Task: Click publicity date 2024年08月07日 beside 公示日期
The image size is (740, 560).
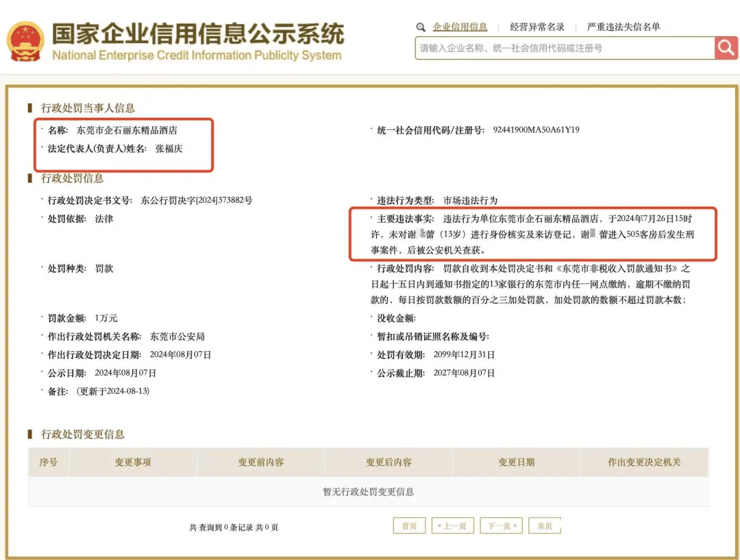Action: (125, 373)
